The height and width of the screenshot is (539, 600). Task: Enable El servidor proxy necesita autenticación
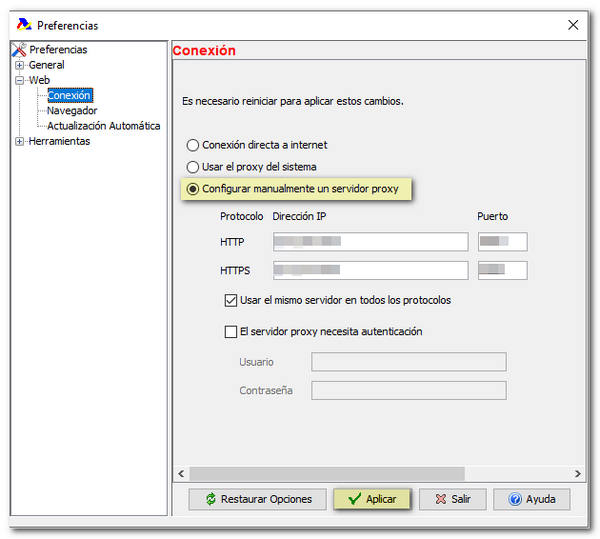click(x=232, y=332)
